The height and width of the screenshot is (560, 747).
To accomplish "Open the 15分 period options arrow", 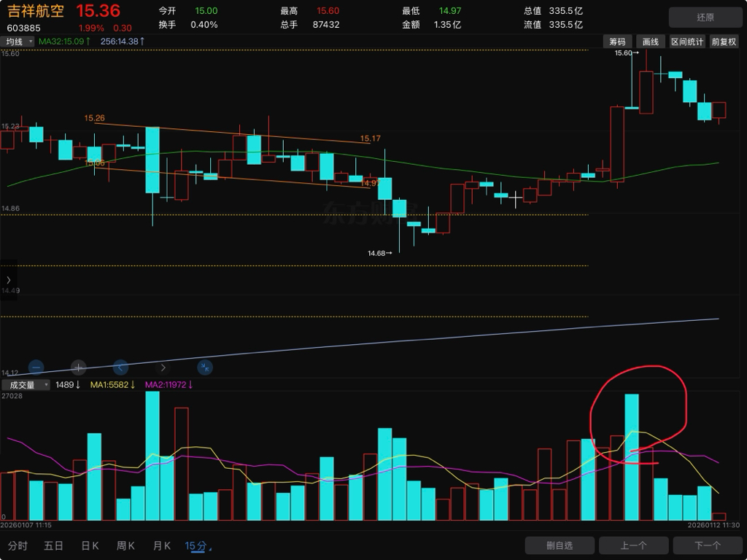I will (210, 550).
